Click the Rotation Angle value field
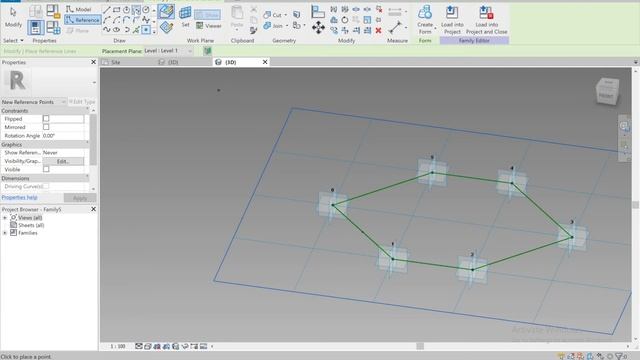640x360 pixels. (x=63, y=136)
